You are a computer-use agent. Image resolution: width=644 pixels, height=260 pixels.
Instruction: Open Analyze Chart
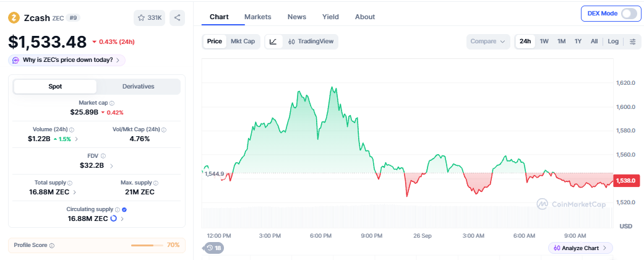[x=580, y=248]
